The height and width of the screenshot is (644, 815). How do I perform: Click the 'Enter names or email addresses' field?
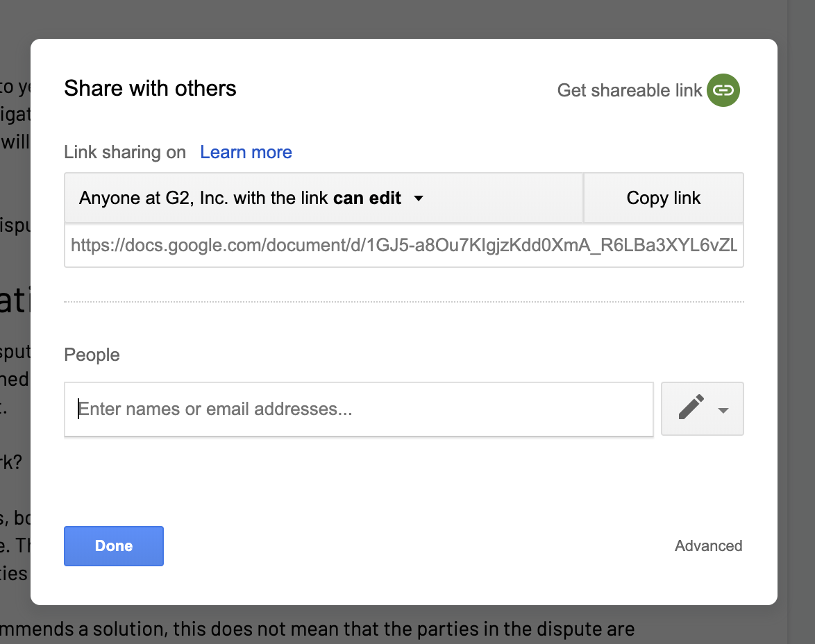(x=358, y=409)
